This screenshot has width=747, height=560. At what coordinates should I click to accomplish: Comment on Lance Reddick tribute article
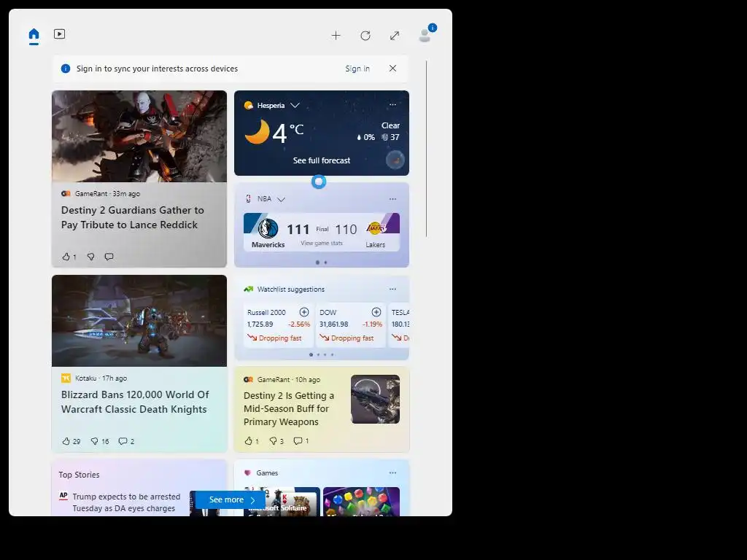pos(109,257)
